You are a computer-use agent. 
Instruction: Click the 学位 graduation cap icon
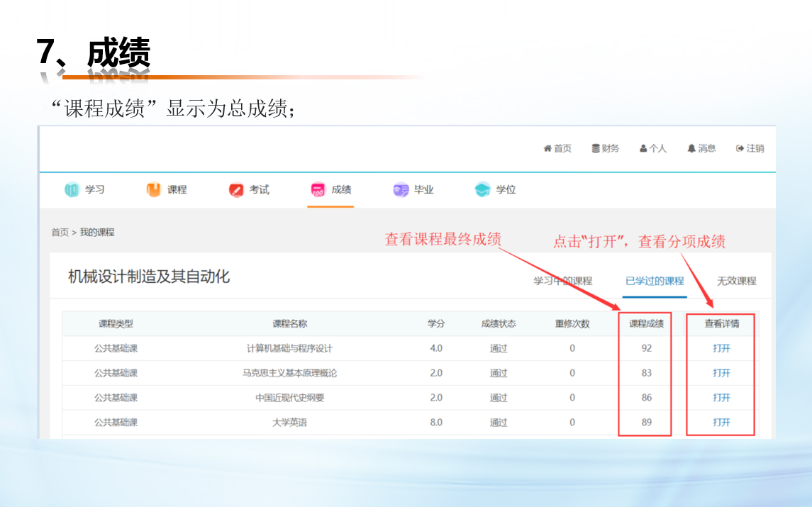click(x=483, y=190)
